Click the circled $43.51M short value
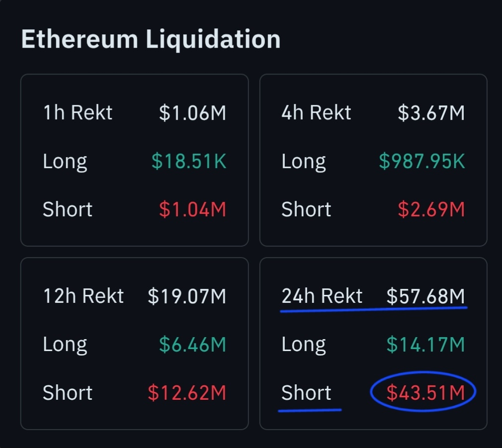The width and height of the screenshot is (502, 448). tap(425, 393)
